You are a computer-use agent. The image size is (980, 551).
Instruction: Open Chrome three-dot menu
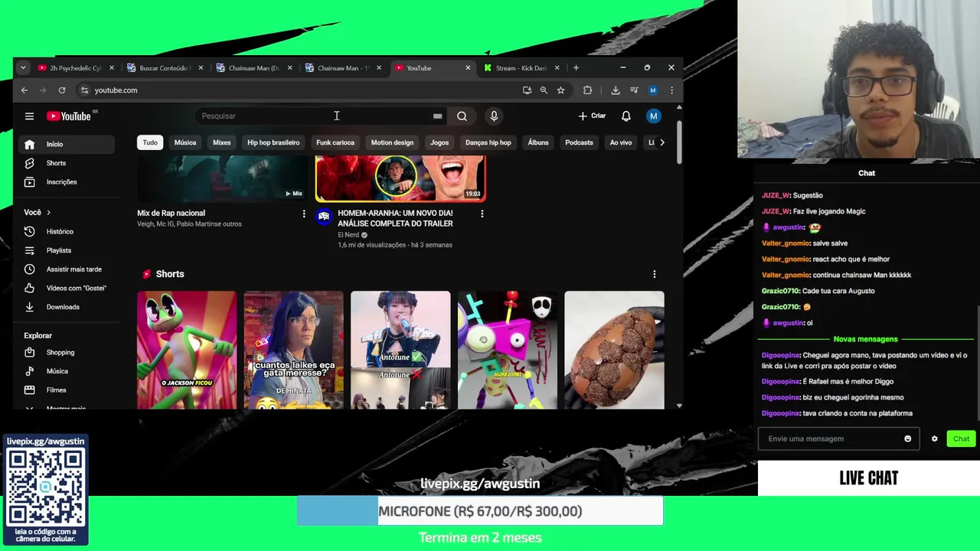[671, 90]
